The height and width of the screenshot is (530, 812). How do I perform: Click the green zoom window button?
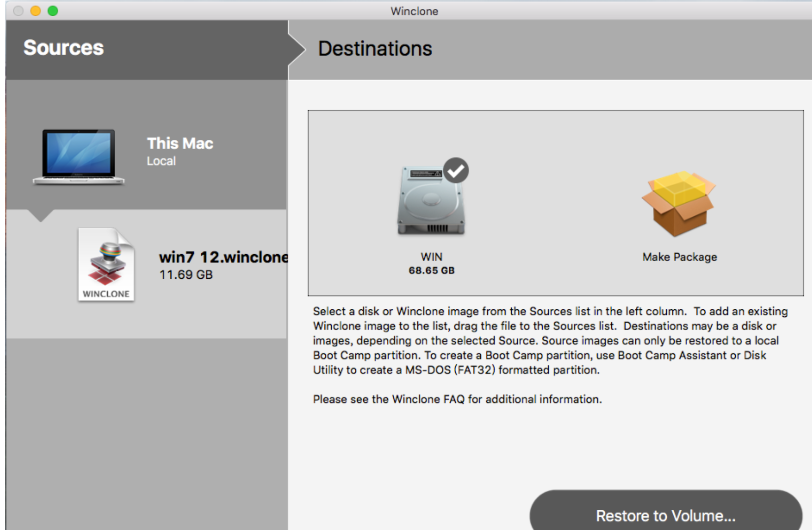point(53,11)
